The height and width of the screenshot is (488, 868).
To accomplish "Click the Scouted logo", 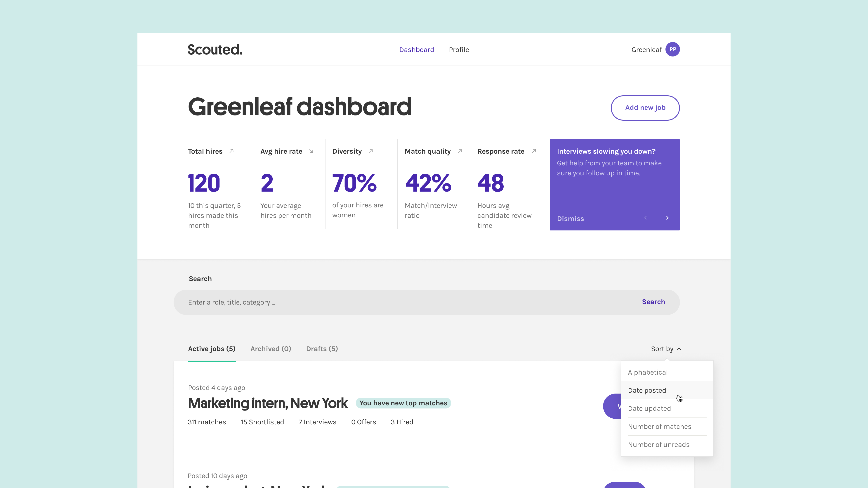I will tap(215, 49).
